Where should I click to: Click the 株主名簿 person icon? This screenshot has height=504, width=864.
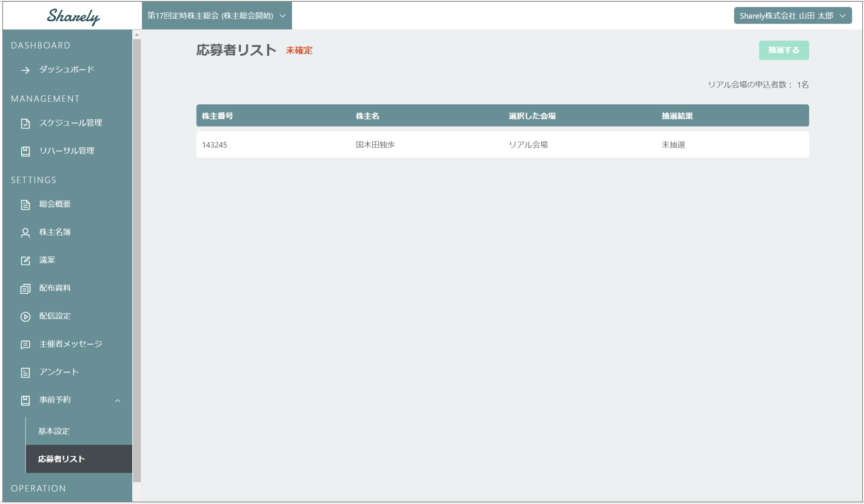tap(25, 233)
